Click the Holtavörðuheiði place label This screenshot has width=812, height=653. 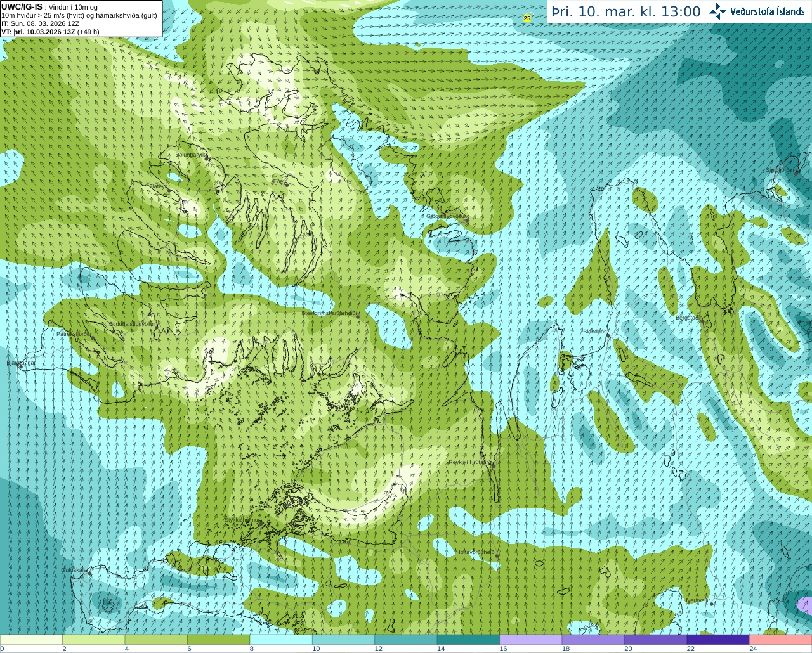[x=476, y=552]
